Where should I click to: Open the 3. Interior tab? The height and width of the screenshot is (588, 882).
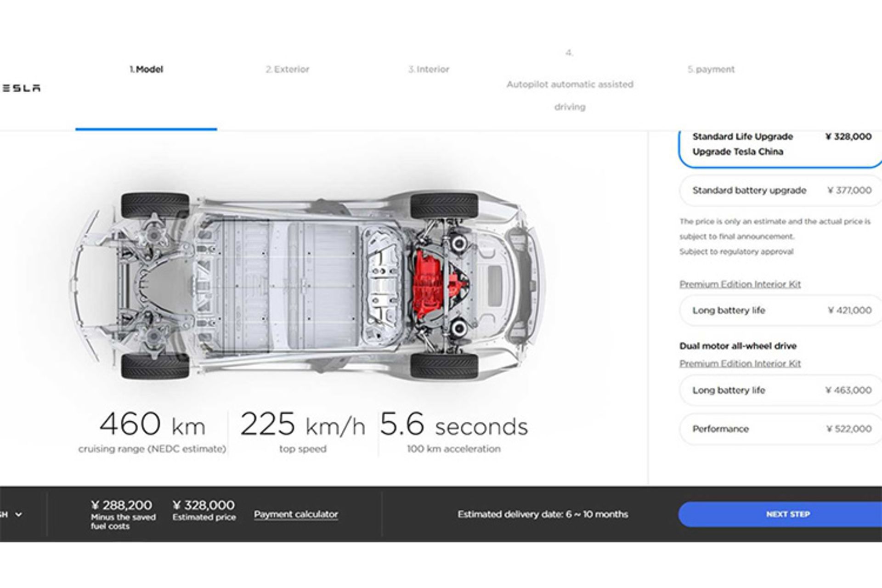tap(429, 69)
